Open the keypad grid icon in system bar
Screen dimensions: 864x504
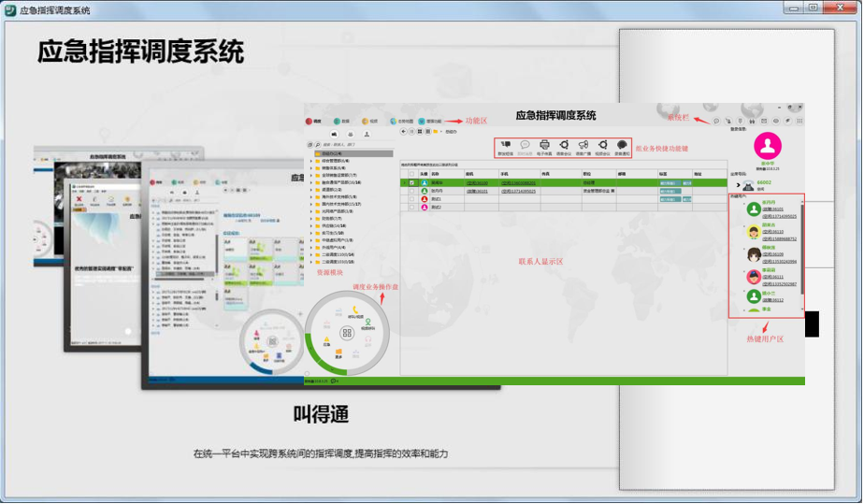click(x=799, y=122)
